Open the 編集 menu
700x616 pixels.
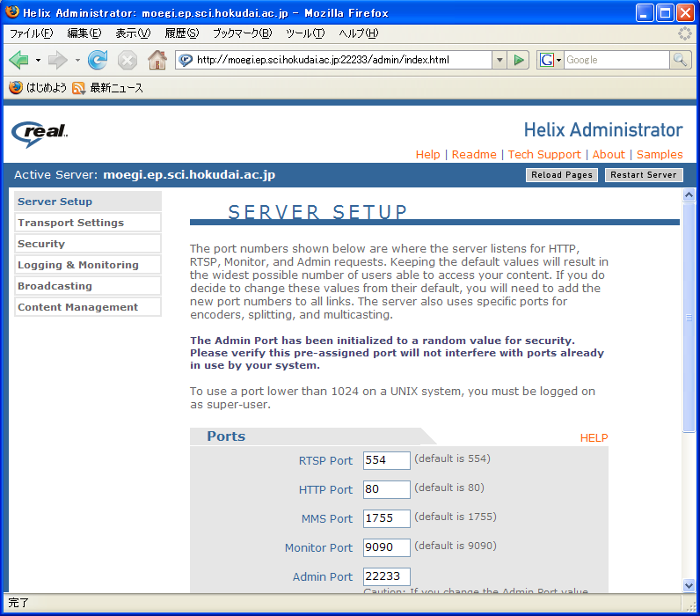(84, 33)
